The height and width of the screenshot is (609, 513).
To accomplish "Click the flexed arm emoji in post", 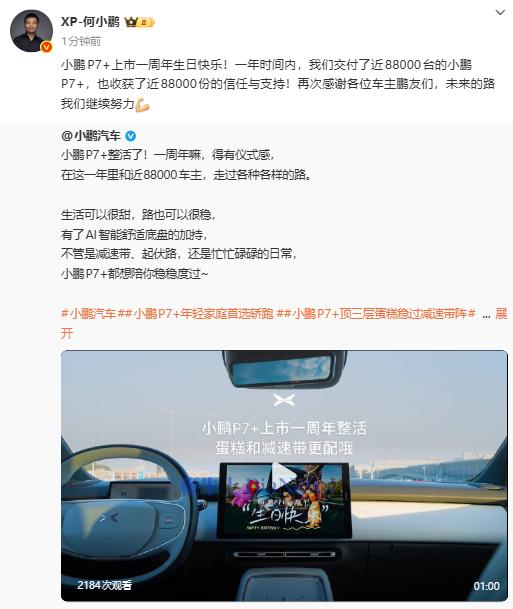I will pos(143,104).
